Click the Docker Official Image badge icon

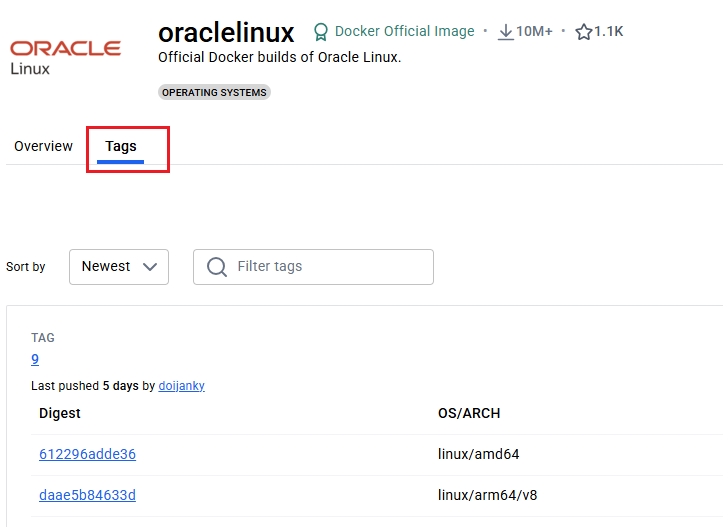point(320,32)
